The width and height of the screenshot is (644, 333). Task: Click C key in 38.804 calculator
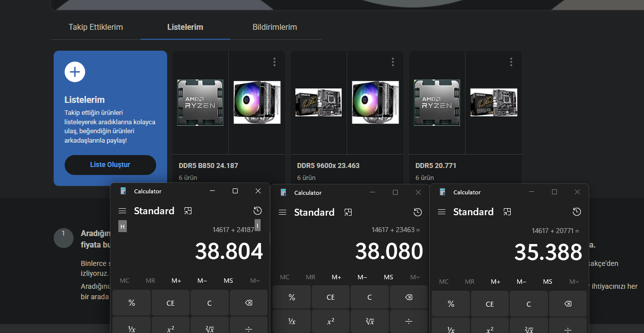click(209, 303)
